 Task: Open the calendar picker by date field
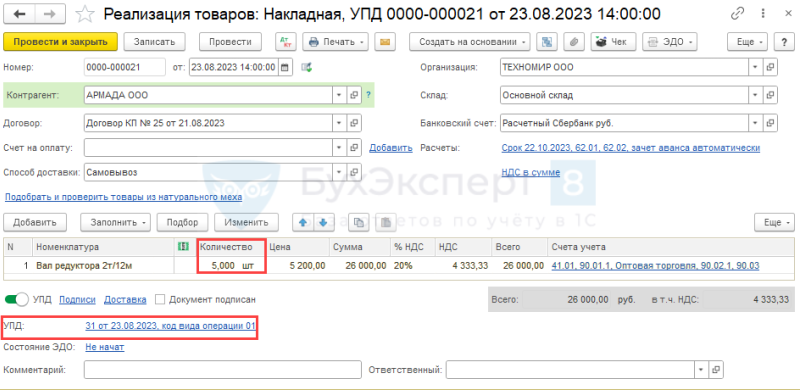pos(285,67)
